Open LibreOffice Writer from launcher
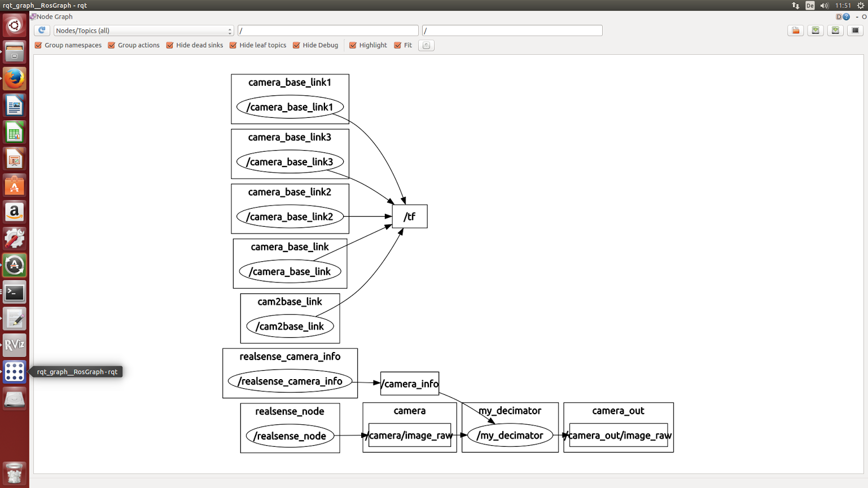 click(x=15, y=105)
